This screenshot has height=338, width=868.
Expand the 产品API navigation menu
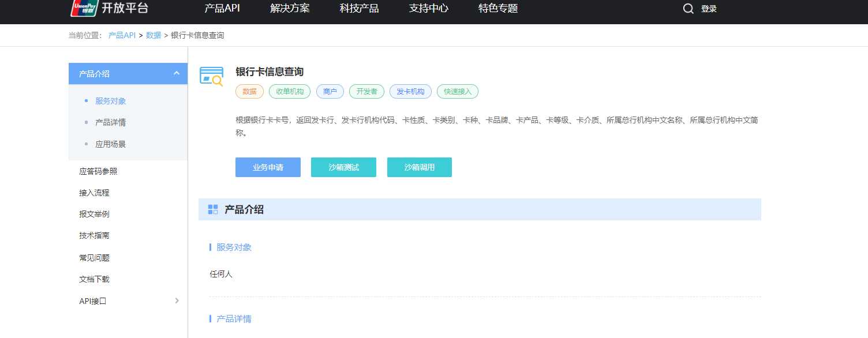click(222, 9)
